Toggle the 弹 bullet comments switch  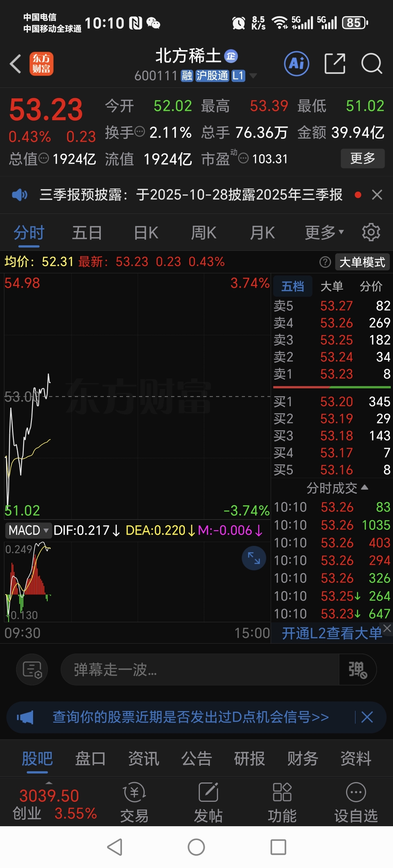tap(357, 670)
